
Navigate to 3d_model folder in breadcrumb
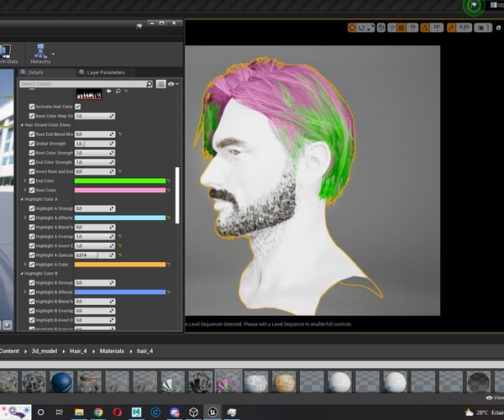[x=45, y=351]
